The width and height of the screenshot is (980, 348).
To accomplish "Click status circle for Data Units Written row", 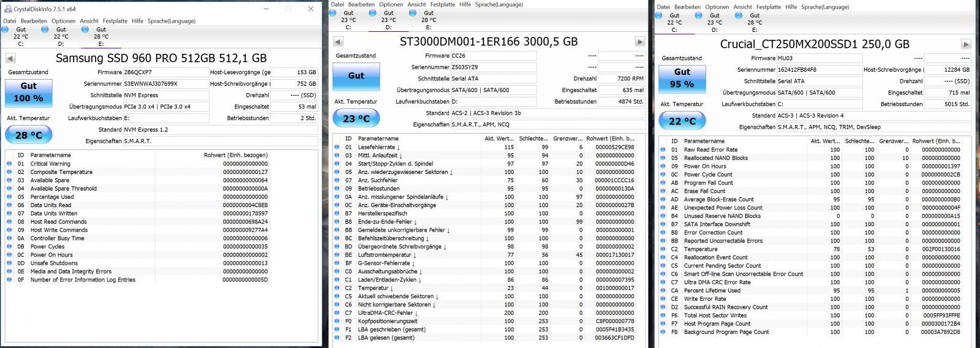I will click(x=9, y=213).
